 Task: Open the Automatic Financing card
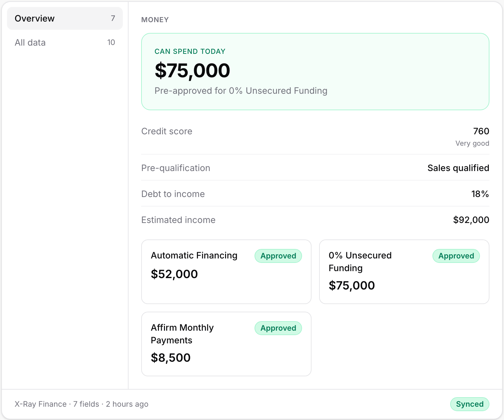[x=226, y=272]
